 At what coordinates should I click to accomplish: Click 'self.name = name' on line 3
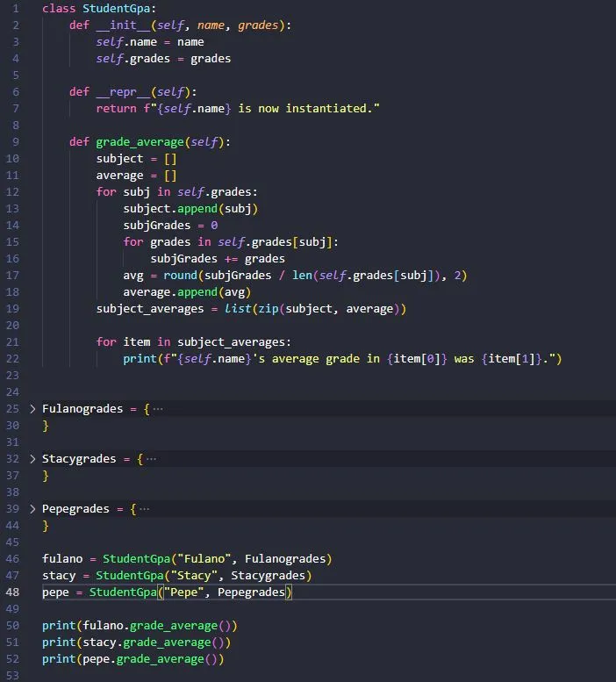(150, 42)
